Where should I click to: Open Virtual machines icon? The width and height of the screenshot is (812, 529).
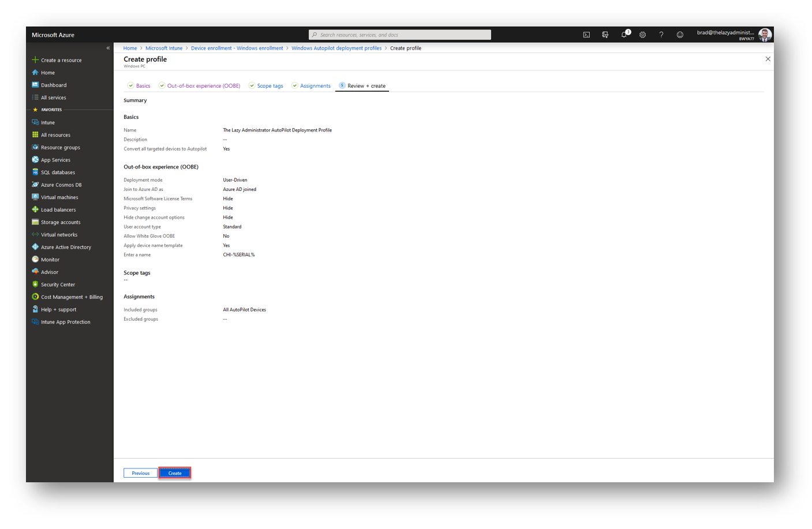[x=35, y=197]
